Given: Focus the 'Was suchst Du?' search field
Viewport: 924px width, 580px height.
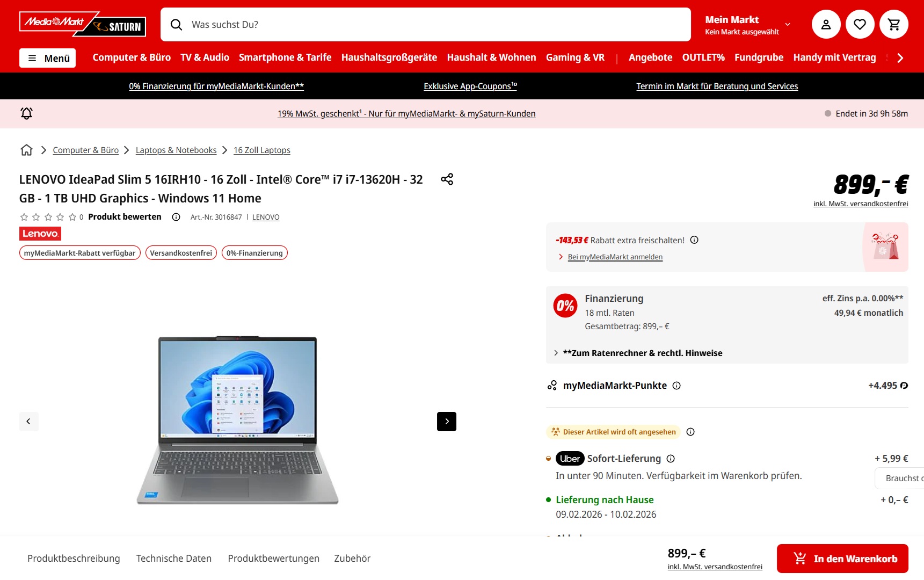Looking at the screenshot, I should tap(426, 25).
